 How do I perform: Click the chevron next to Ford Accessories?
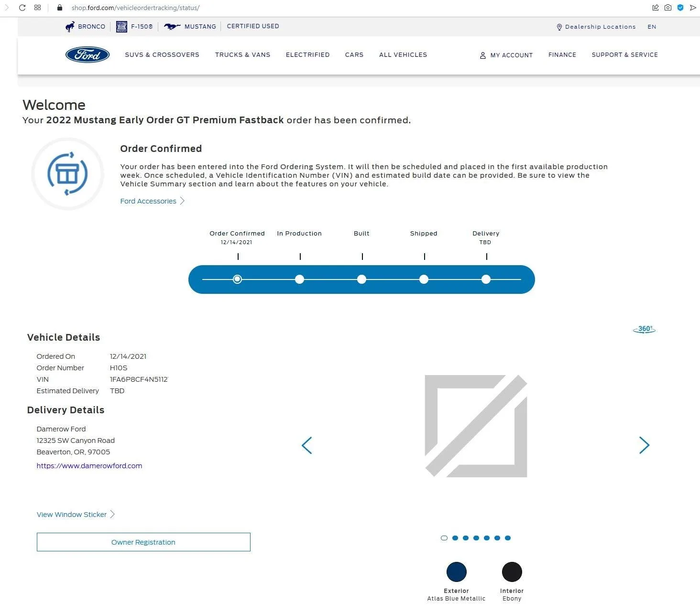point(182,201)
